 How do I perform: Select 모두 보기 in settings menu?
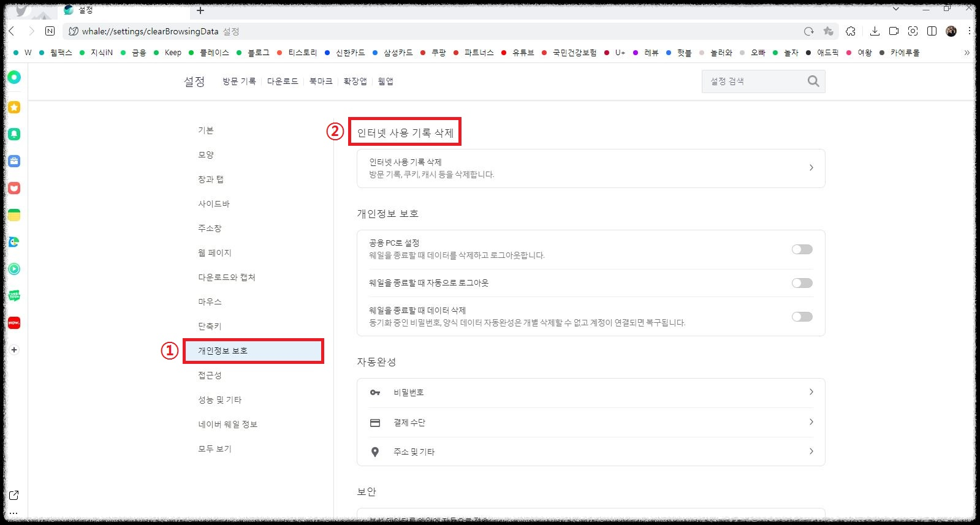click(x=215, y=449)
